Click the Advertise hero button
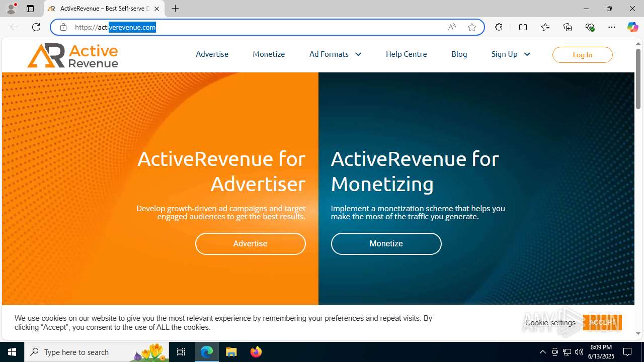The height and width of the screenshot is (362, 644). click(x=250, y=243)
